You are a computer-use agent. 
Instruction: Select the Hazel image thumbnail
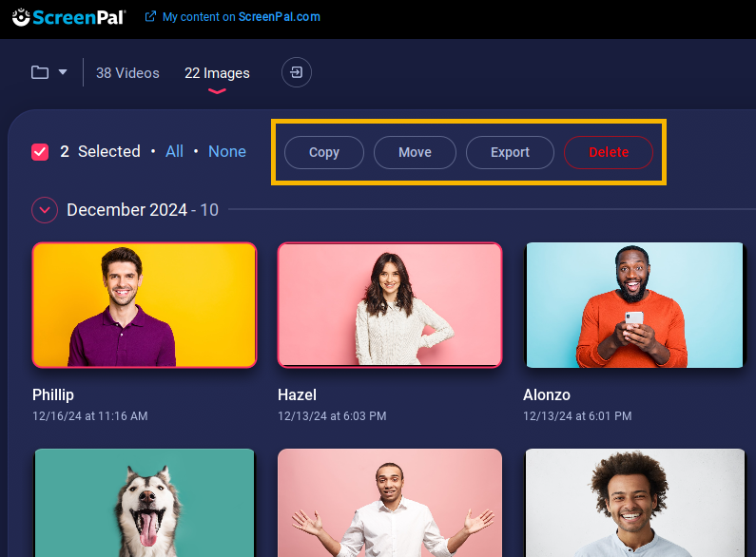click(x=390, y=305)
